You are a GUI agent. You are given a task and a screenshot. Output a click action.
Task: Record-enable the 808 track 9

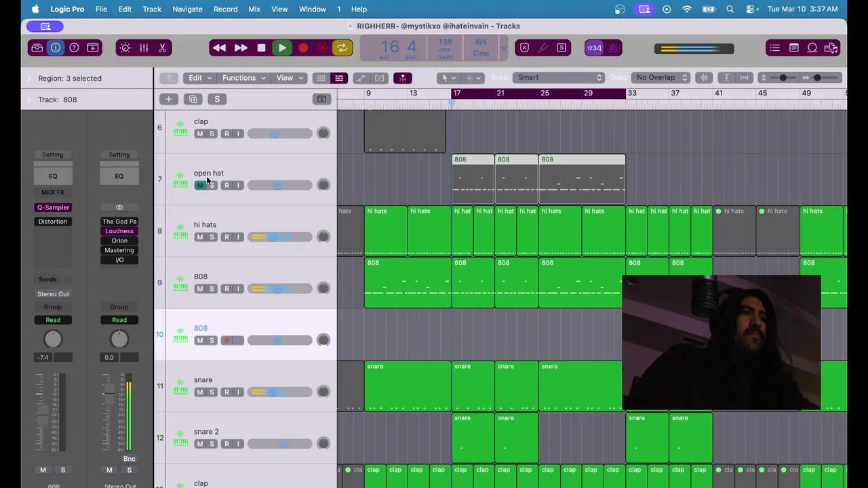tap(226, 289)
